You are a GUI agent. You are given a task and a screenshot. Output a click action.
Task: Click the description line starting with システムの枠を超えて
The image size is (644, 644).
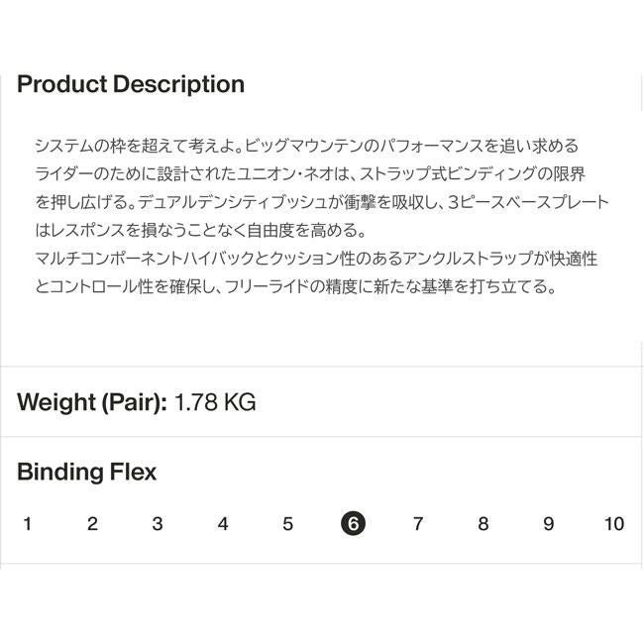[306, 146]
